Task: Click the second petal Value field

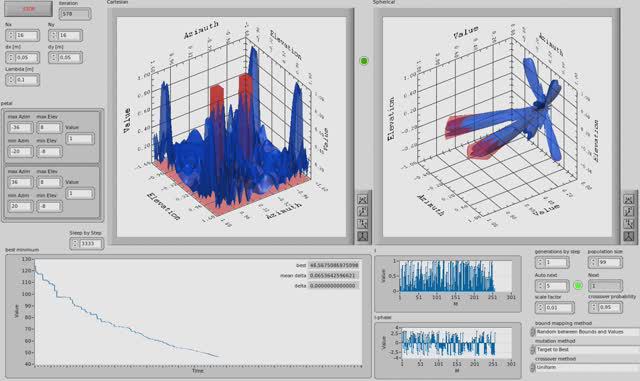Action: coord(80,193)
